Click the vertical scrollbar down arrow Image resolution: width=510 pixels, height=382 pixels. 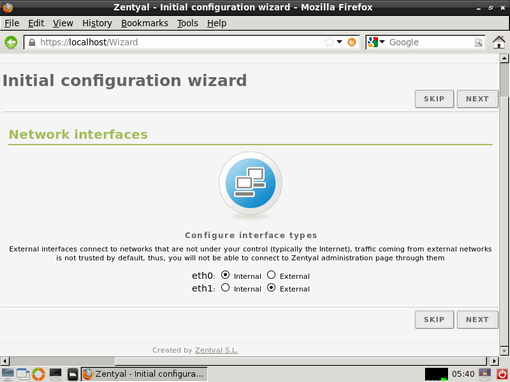pos(504,350)
